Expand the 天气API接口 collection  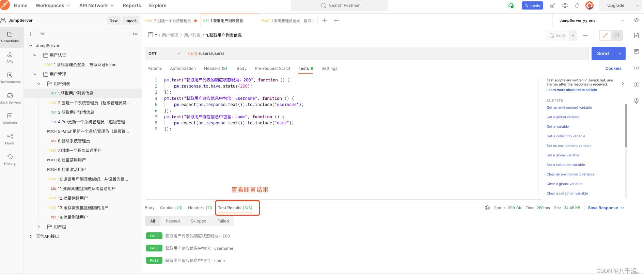coord(31,236)
